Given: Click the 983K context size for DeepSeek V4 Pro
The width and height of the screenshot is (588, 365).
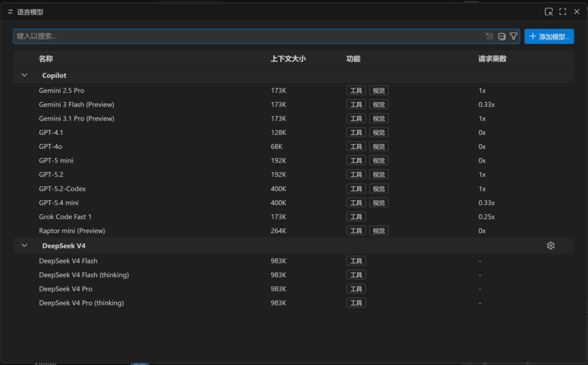Looking at the screenshot, I should (x=278, y=289).
